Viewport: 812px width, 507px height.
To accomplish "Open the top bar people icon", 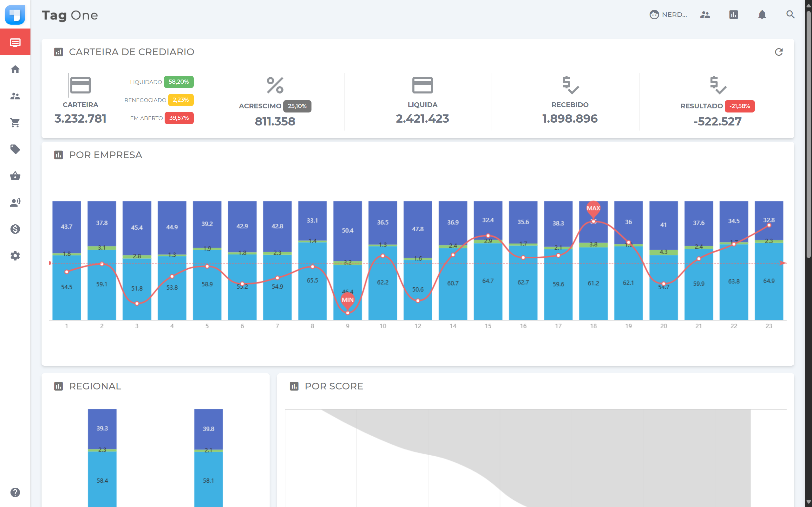I will pos(705,15).
